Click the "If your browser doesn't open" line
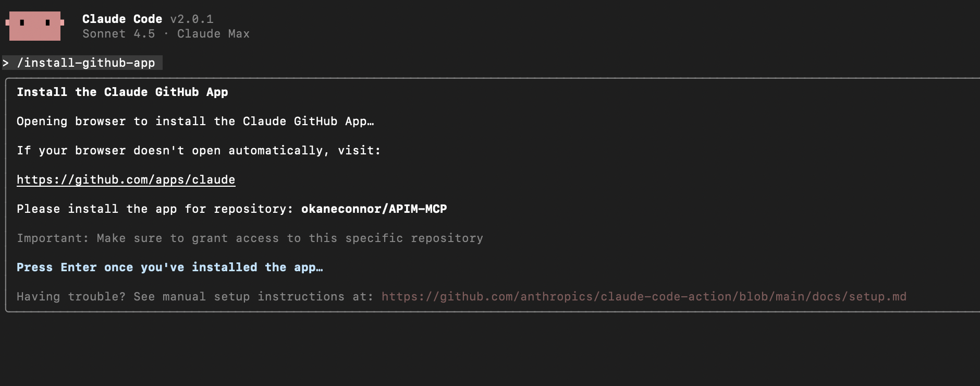Screen dimensions: 980x386 (x=198, y=151)
